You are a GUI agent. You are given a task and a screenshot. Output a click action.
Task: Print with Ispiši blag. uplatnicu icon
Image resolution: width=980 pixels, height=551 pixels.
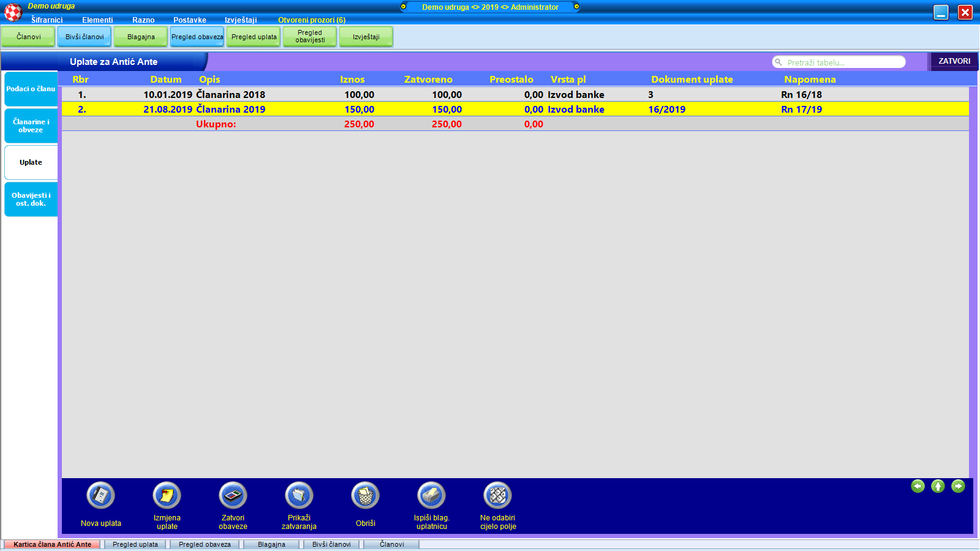click(431, 495)
